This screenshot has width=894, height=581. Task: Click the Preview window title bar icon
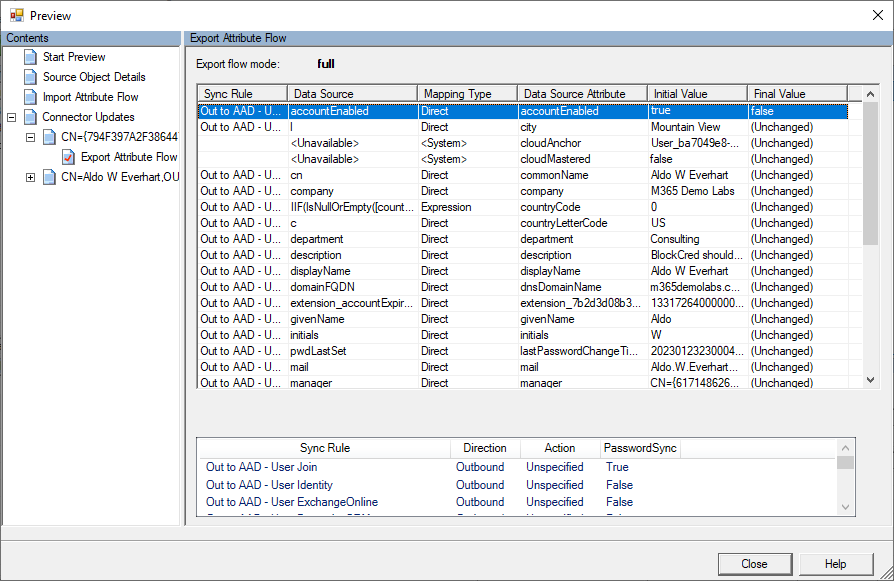click(16, 15)
